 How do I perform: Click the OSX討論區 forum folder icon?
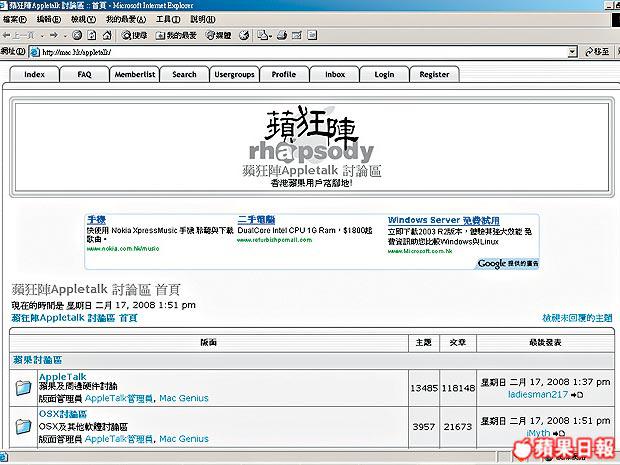click(x=23, y=426)
